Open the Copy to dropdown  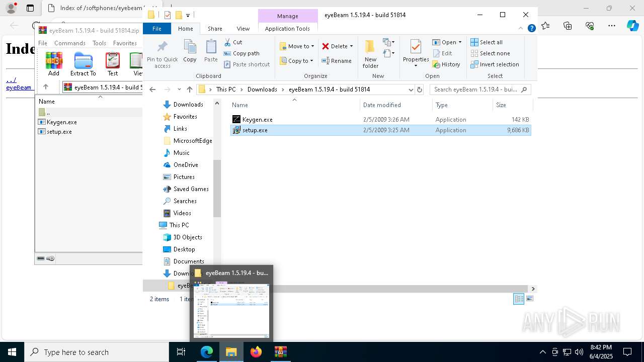click(296, 61)
